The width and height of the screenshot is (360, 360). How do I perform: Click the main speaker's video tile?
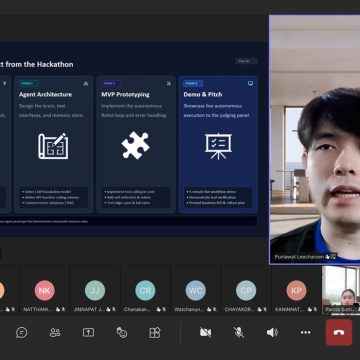point(315,139)
